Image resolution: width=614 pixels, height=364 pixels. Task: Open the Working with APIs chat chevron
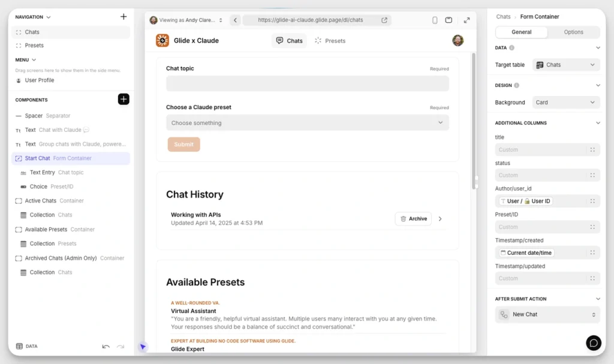pos(440,219)
